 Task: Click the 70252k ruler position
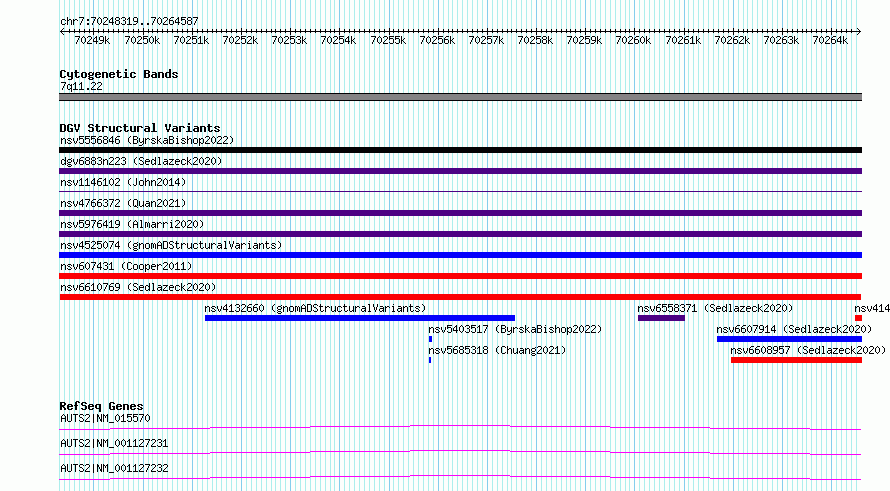[x=240, y=40]
